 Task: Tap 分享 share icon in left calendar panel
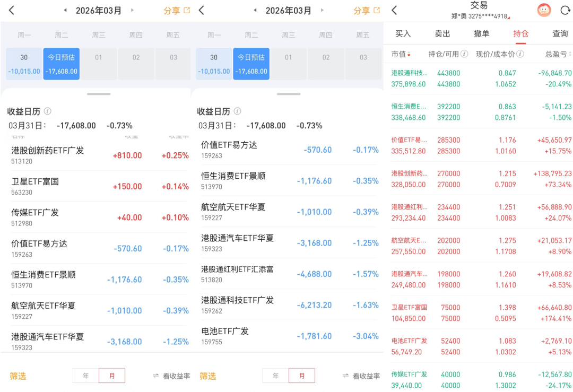[187, 10]
